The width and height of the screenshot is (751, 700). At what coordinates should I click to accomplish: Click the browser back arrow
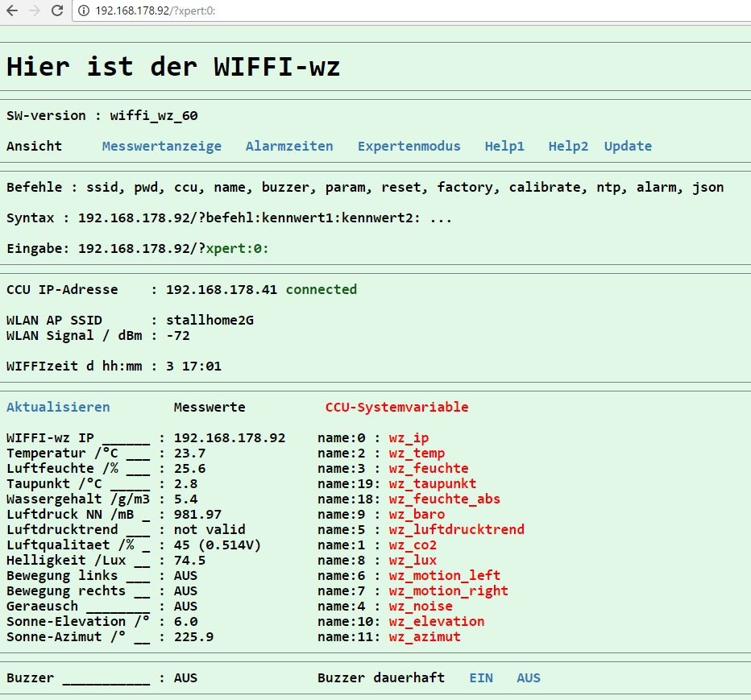[x=12, y=10]
